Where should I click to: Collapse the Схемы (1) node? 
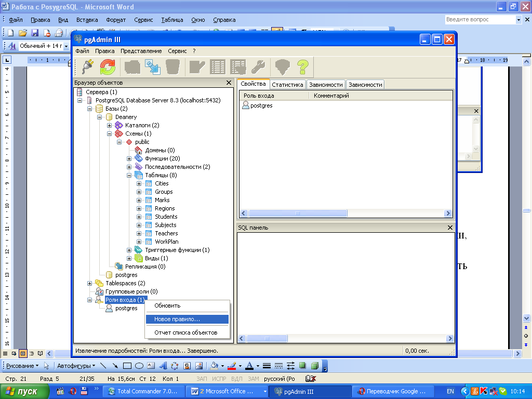pos(109,134)
